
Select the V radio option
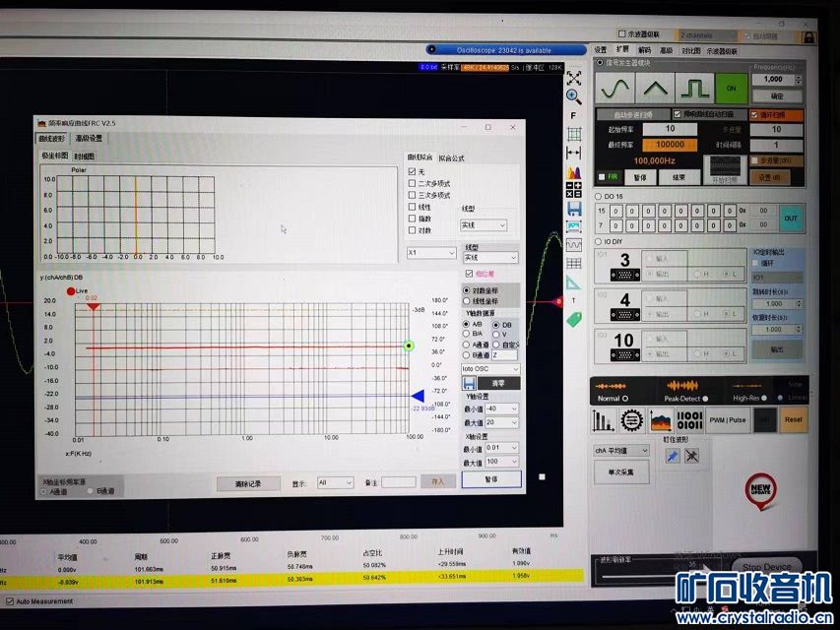[496, 335]
